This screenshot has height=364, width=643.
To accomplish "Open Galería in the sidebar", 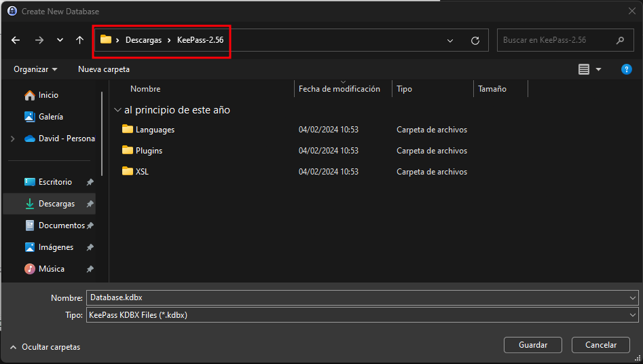I will [x=51, y=117].
